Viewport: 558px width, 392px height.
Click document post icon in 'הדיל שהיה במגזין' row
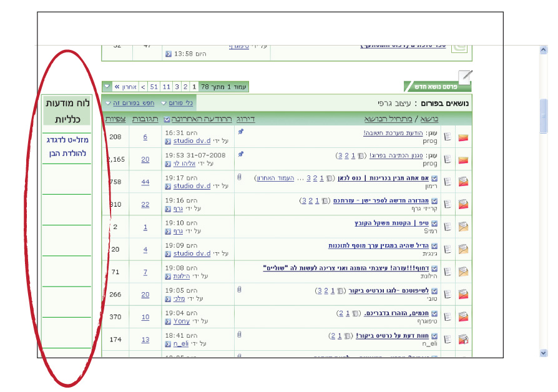coord(448,249)
